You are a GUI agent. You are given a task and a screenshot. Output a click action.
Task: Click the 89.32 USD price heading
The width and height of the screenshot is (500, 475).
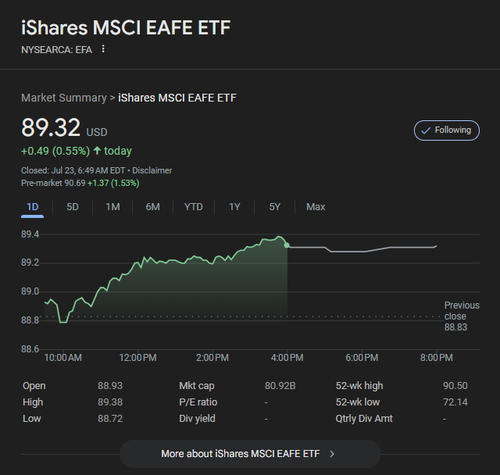click(x=64, y=128)
